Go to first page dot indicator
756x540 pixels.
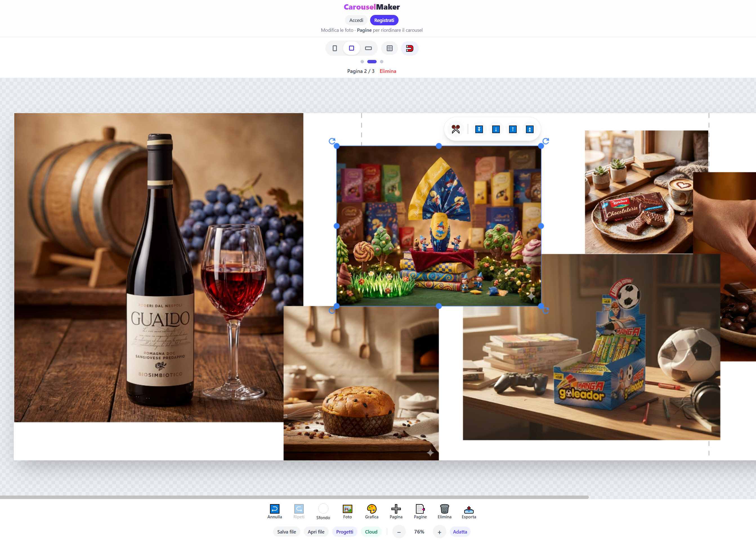[x=362, y=62]
